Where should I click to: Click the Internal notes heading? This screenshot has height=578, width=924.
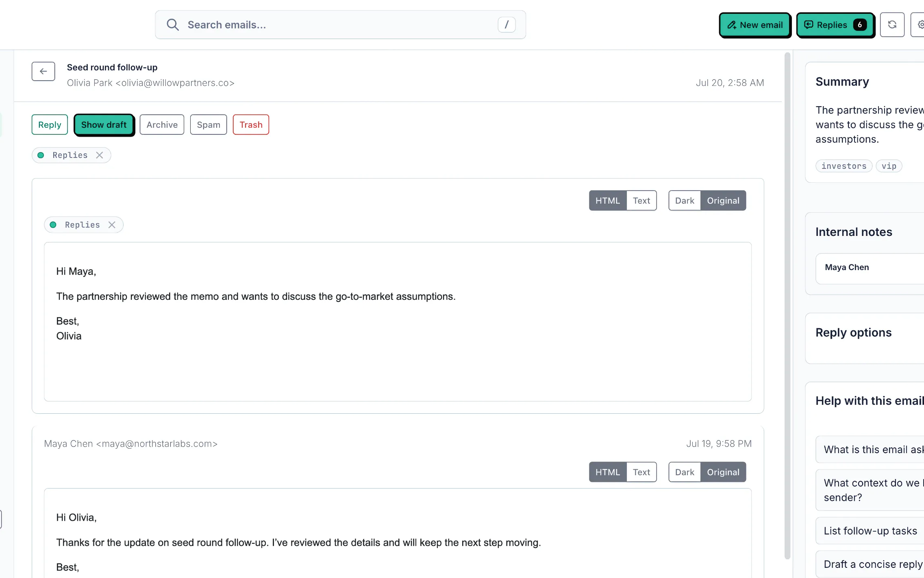(854, 232)
